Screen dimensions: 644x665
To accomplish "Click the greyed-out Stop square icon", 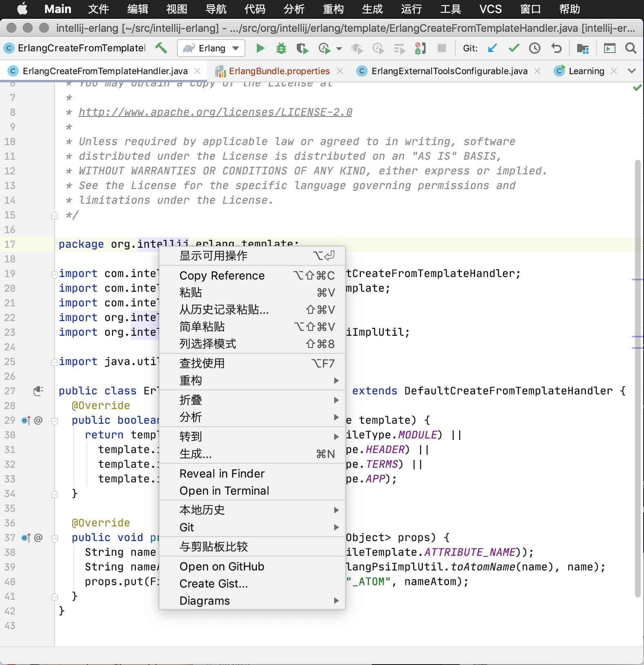I will pyautogui.click(x=441, y=48).
